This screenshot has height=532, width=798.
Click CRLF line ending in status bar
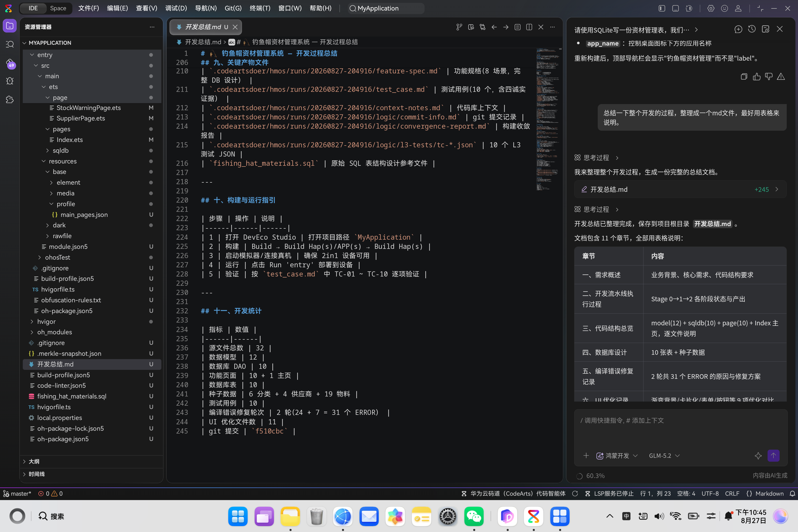pos(732,494)
